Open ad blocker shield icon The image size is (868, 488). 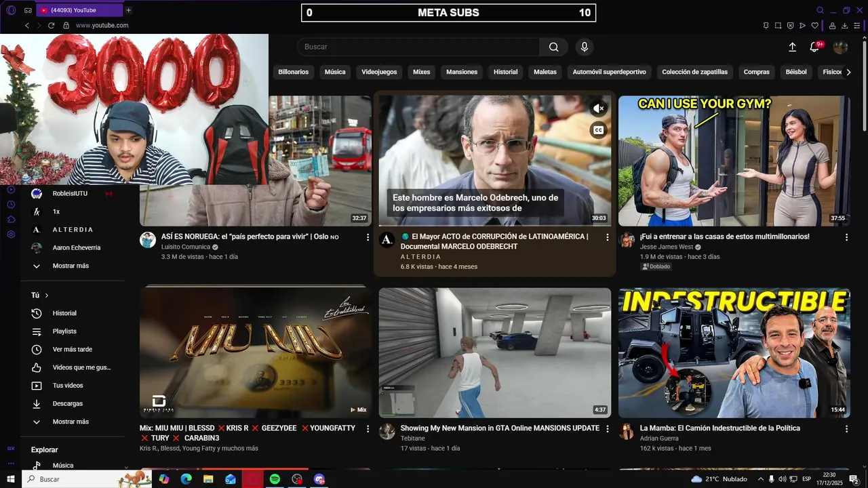pyautogui.click(x=790, y=26)
